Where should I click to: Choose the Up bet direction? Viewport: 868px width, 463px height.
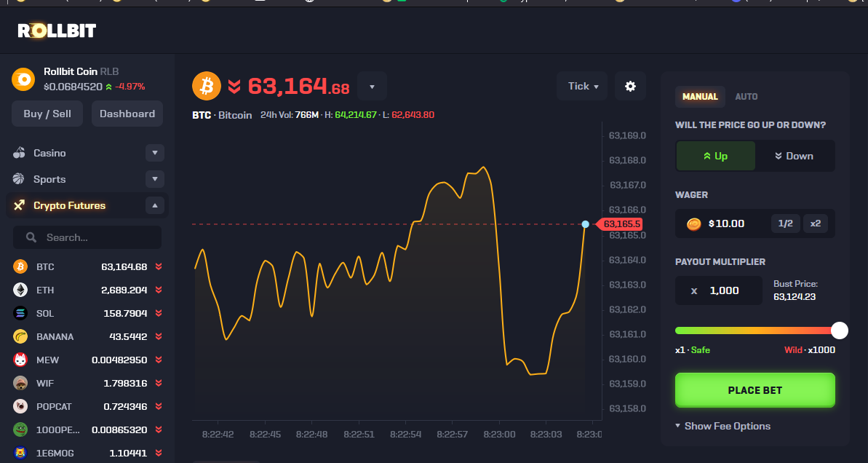coord(716,156)
